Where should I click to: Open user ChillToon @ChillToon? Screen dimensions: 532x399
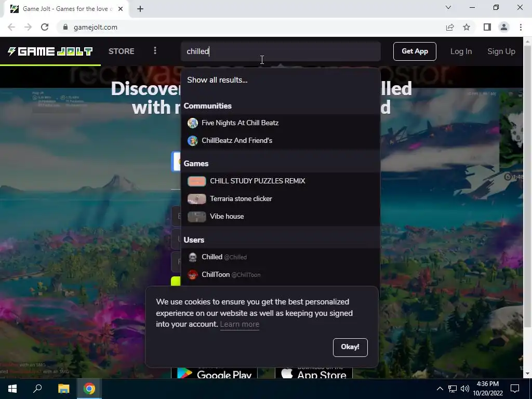click(x=281, y=274)
